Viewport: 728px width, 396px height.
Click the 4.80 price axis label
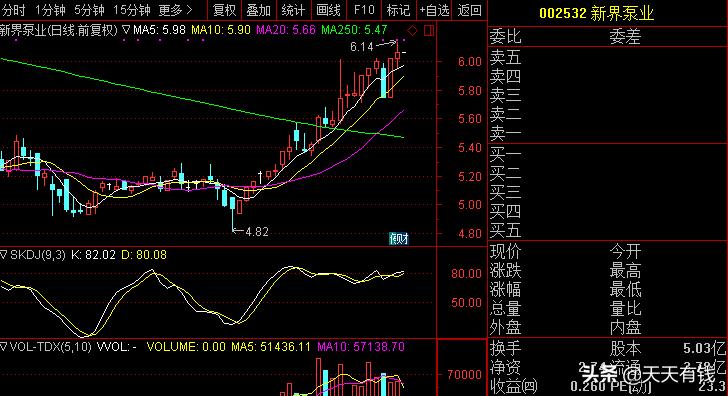tap(470, 234)
